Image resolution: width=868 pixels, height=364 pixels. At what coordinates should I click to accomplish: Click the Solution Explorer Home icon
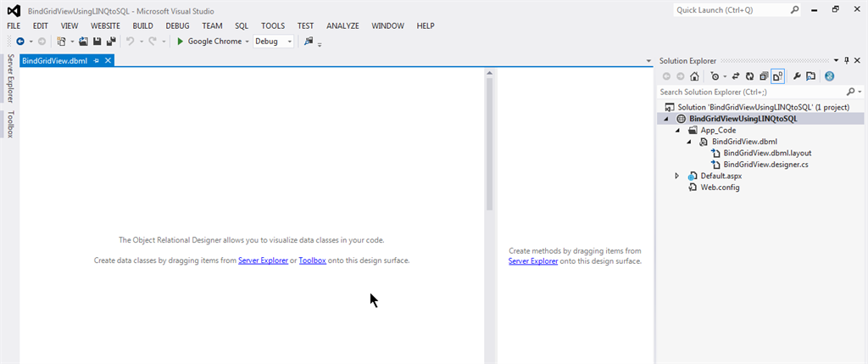click(694, 76)
